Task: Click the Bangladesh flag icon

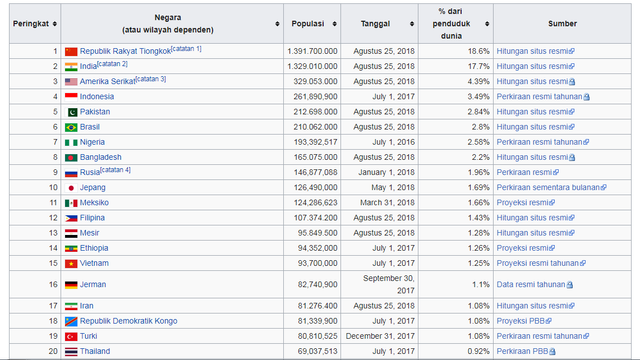Action: (x=71, y=158)
